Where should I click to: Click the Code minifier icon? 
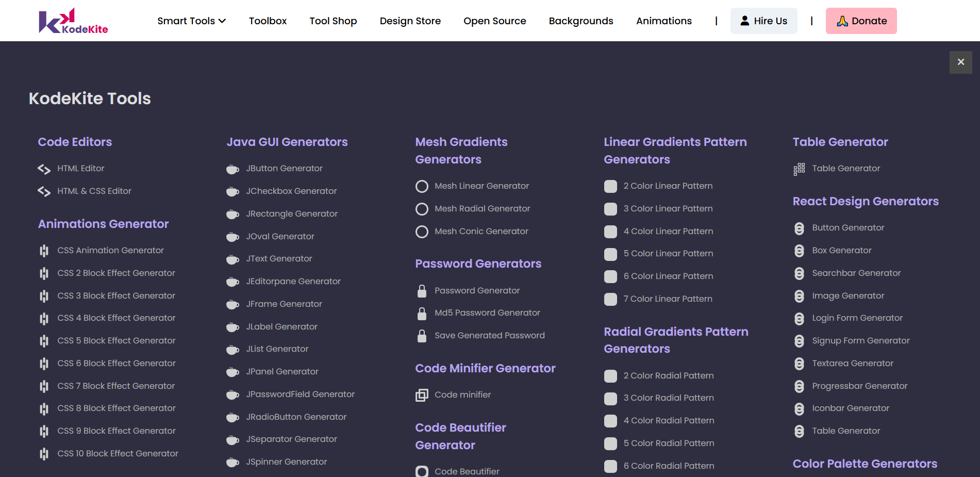point(422,395)
